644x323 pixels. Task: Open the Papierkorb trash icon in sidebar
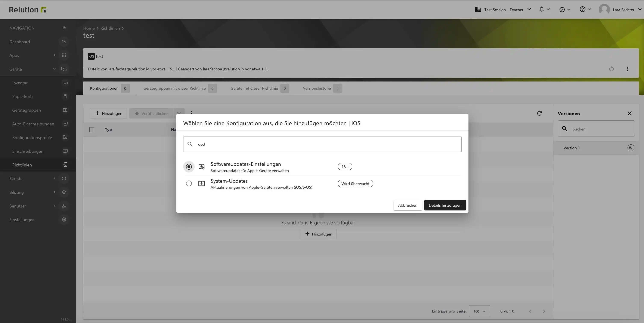(x=65, y=96)
